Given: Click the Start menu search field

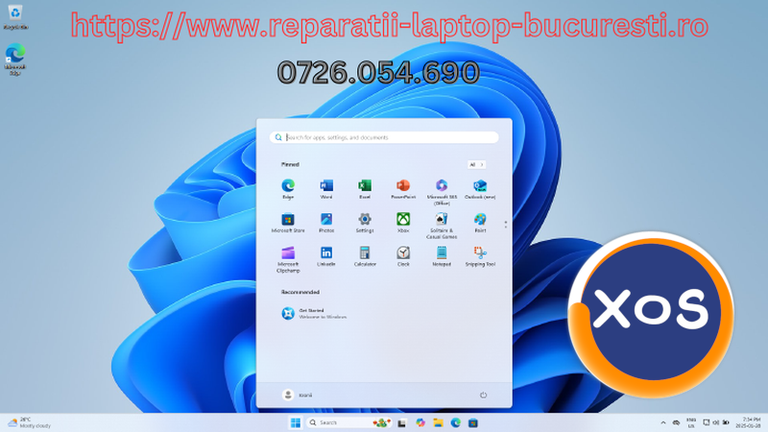Looking at the screenshot, I should [384, 137].
